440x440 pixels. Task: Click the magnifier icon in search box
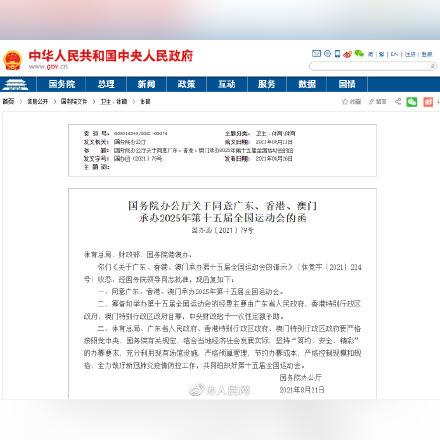[432, 66]
